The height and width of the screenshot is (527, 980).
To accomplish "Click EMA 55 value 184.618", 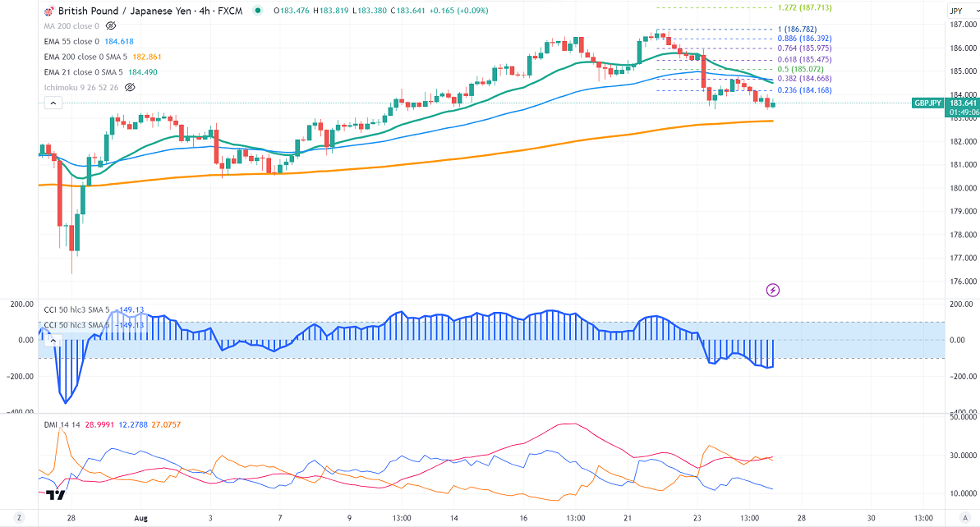I will point(119,41).
